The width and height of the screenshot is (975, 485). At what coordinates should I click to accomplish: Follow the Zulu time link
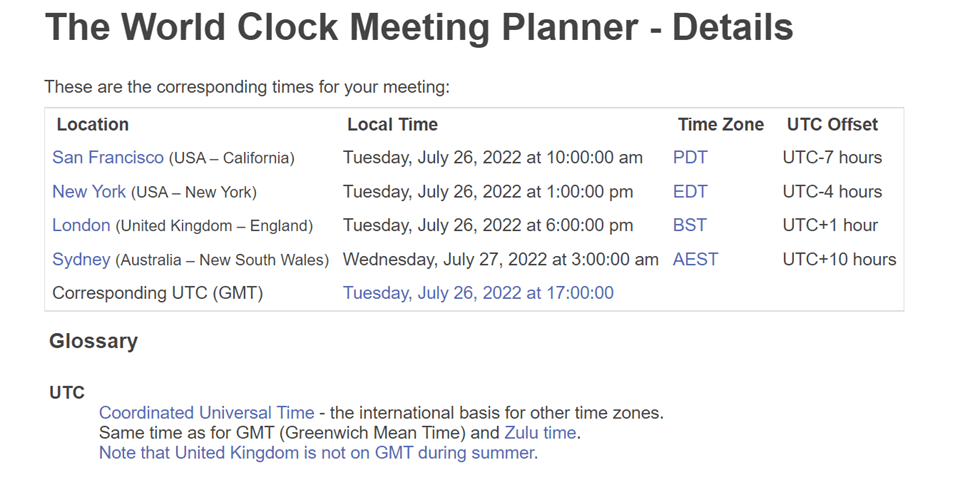click(540, 433)
